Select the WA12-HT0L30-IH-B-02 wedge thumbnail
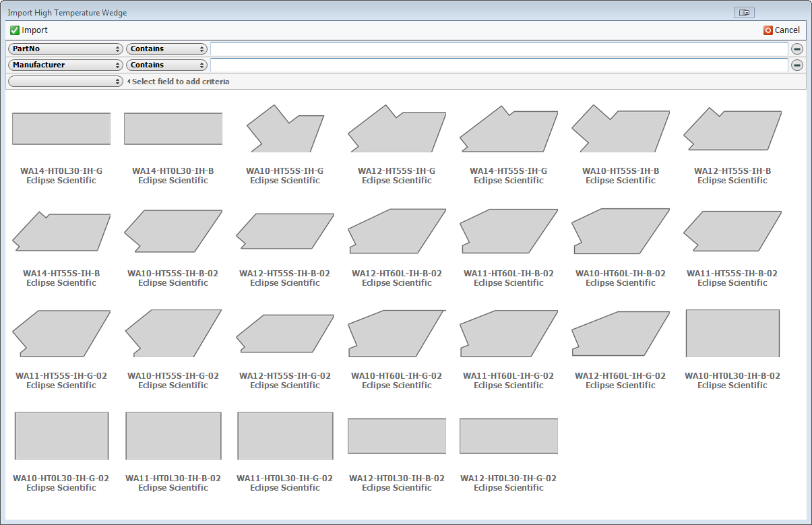The height and width of the screenshot is (525, 812). click(397, 435)
